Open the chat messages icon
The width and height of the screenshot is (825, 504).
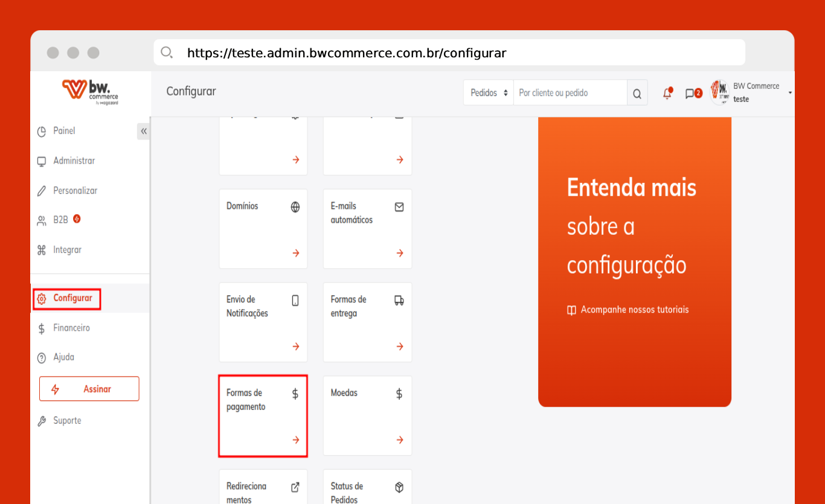click(x=690, y=94)
